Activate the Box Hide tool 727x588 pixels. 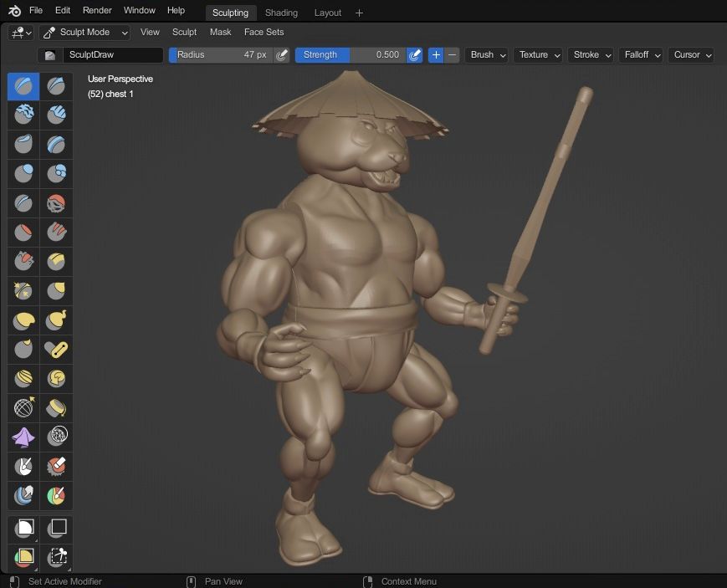pos(56,528)
